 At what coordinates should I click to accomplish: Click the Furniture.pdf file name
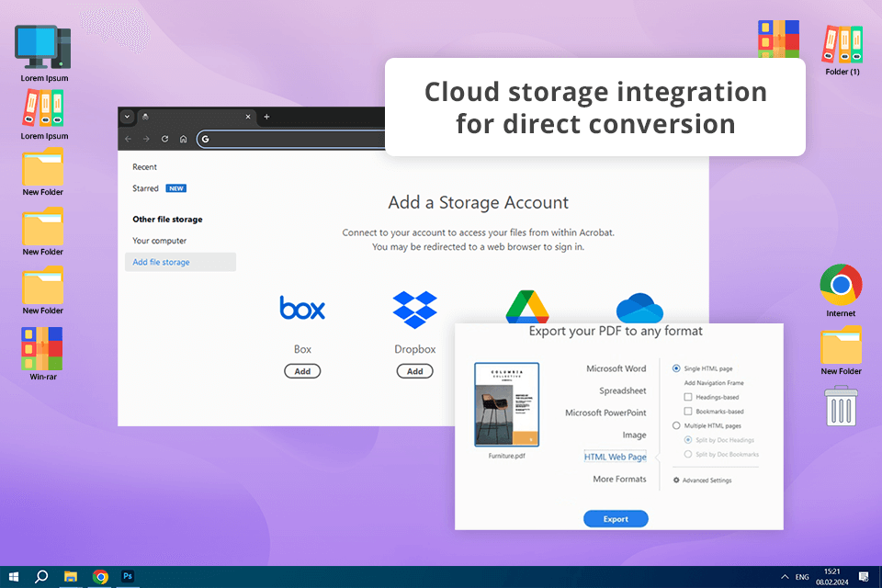506,456
